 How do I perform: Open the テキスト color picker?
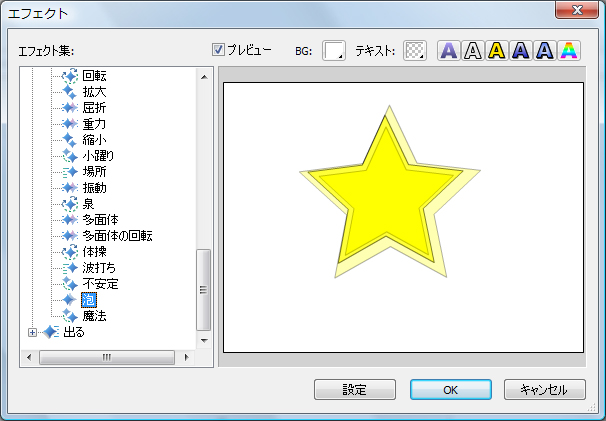(x=415, y=51)
